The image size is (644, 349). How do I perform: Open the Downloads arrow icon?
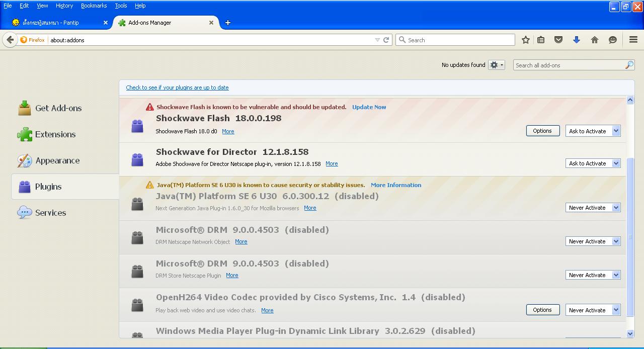pos(577,40)
